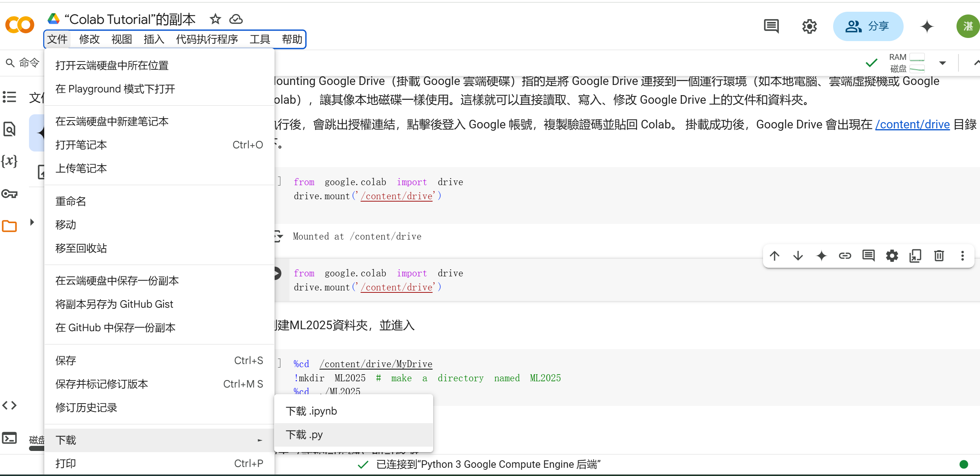The width and height of the screenshot is (980, 476).
Task: Select 下载 .py from the submenu
Action: 304,435
